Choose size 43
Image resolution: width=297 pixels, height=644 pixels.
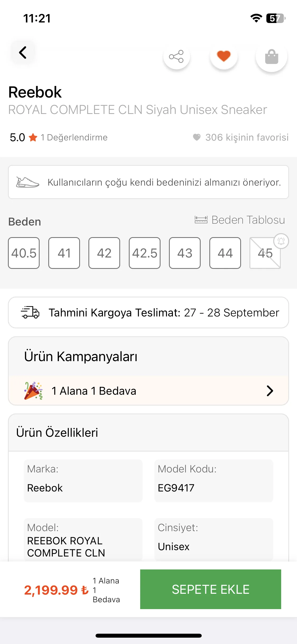[185, 253]
